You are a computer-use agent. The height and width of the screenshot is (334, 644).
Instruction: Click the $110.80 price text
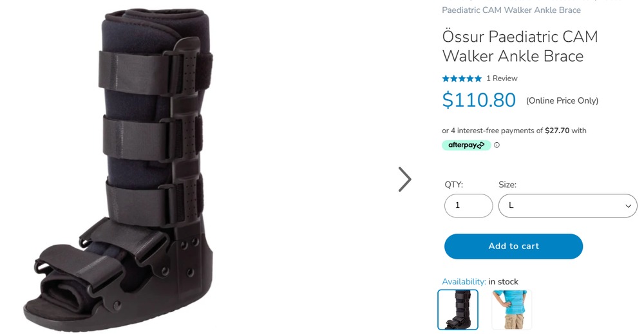coord(479,100)
